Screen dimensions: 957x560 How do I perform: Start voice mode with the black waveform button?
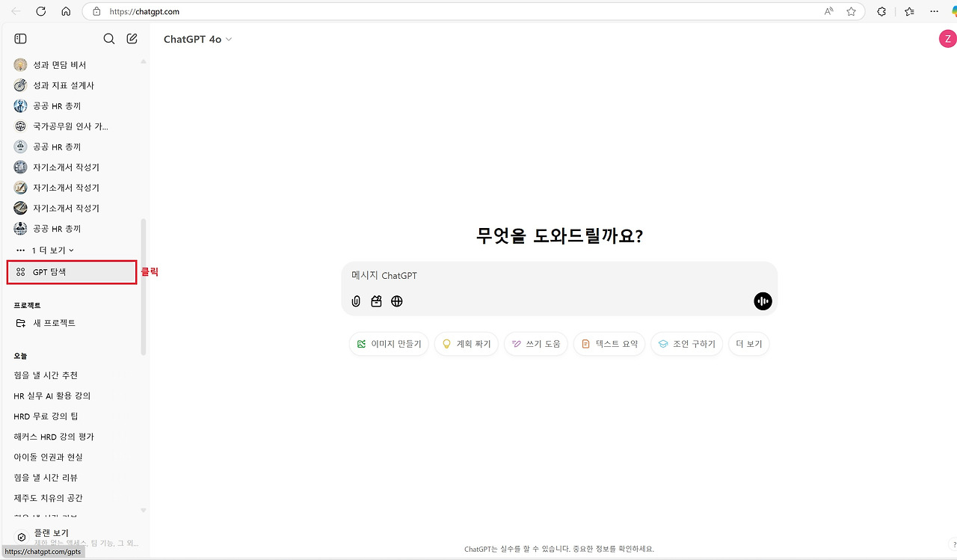coord(763,301)
